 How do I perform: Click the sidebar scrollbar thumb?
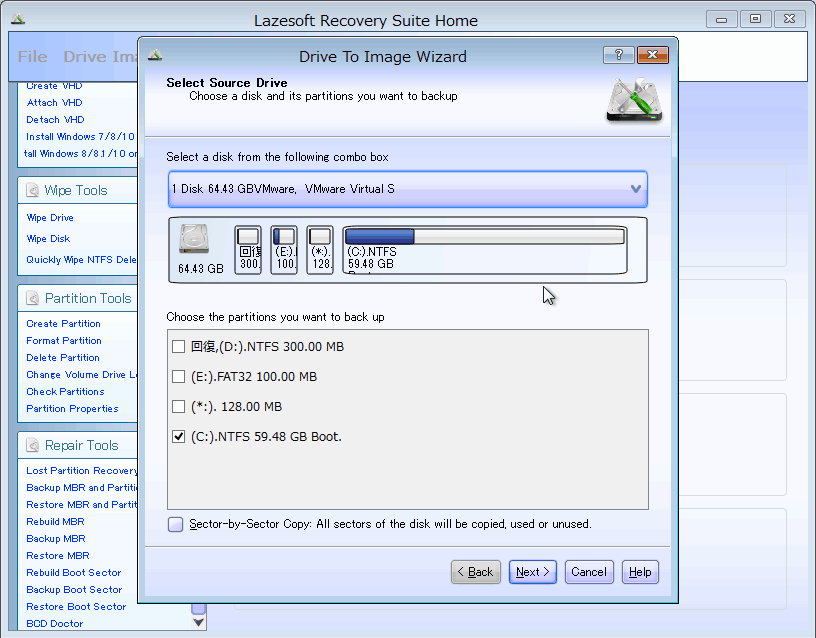point(198,609)
